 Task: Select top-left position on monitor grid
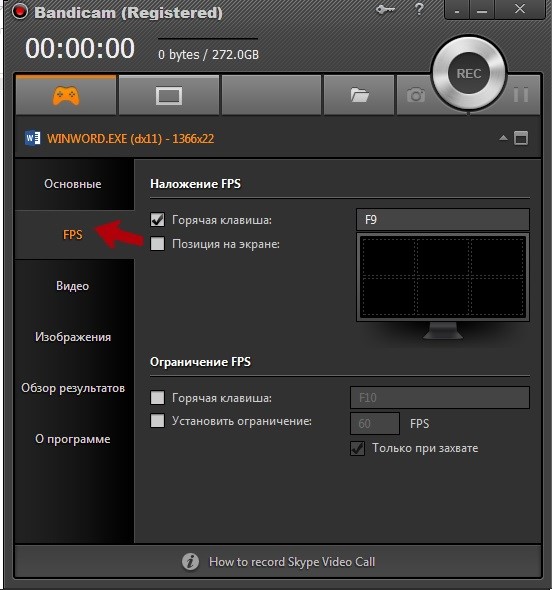point(388,257)
